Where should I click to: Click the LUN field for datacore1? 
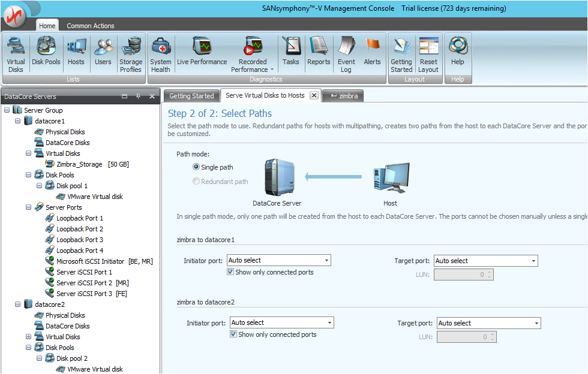[x=463, y=275]
